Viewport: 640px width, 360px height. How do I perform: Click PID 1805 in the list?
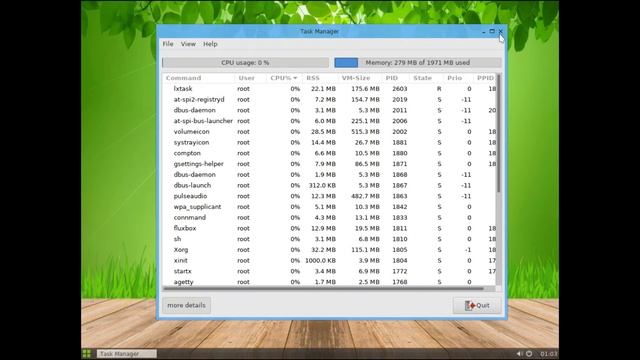(400, 250)
